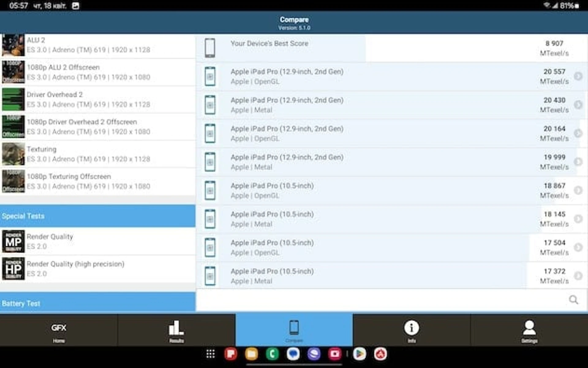The width and height of the screenshot is (588, 368).
Task: Open details arrow for 17 372 MTexel/s result
Action: pos(578,276)
